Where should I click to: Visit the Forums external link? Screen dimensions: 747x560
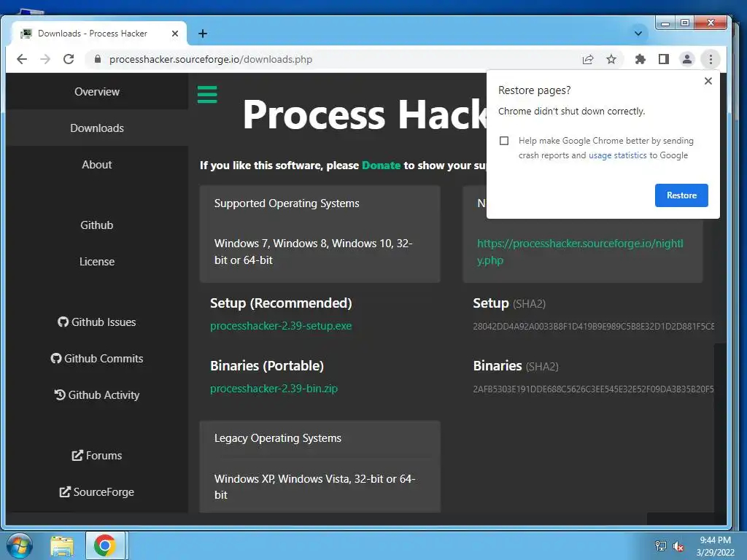(97, 455)
